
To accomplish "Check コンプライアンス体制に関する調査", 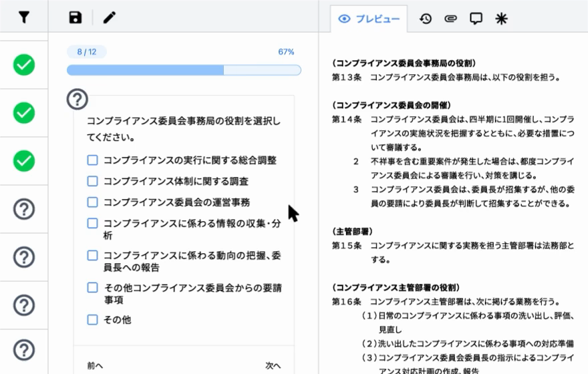I will click(x=93, y=181).
